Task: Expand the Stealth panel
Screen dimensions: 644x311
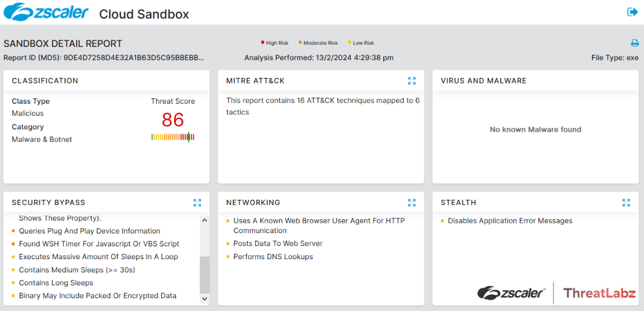Action: point(626,203)
